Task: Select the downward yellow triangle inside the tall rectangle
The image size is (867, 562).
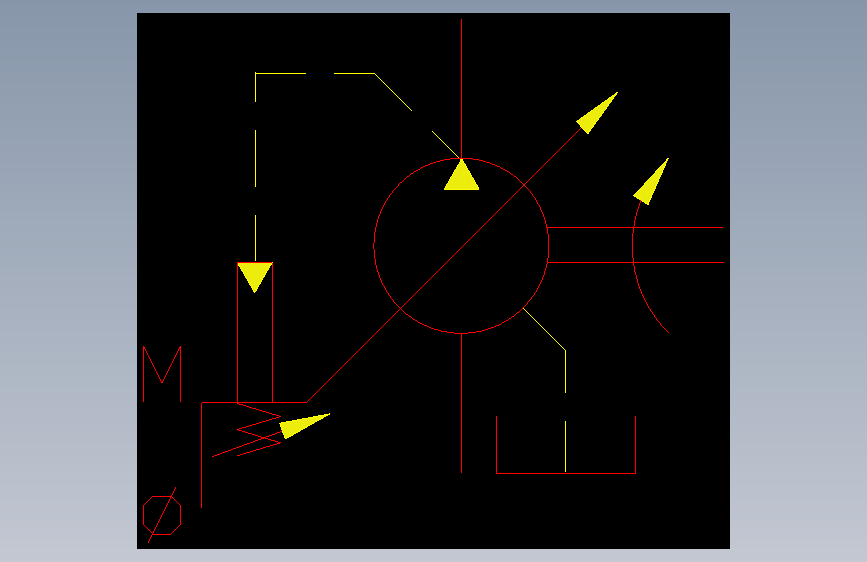Action: tap(255, 278)
